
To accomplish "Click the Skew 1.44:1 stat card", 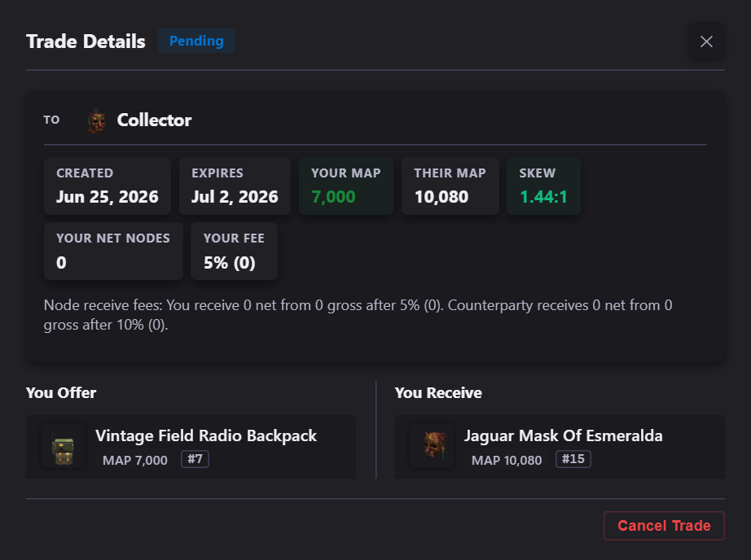I will pyautogui.click(x=543, y=186).
